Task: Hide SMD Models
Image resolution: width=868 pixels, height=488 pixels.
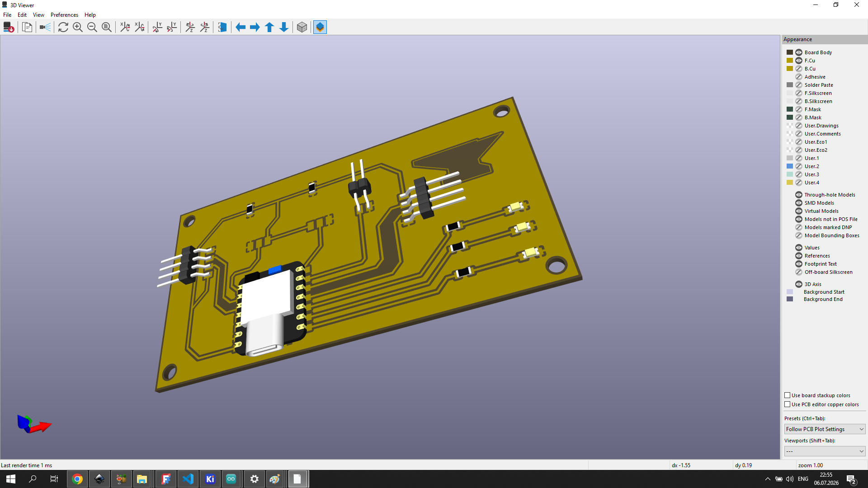Action: click(799, 203)
